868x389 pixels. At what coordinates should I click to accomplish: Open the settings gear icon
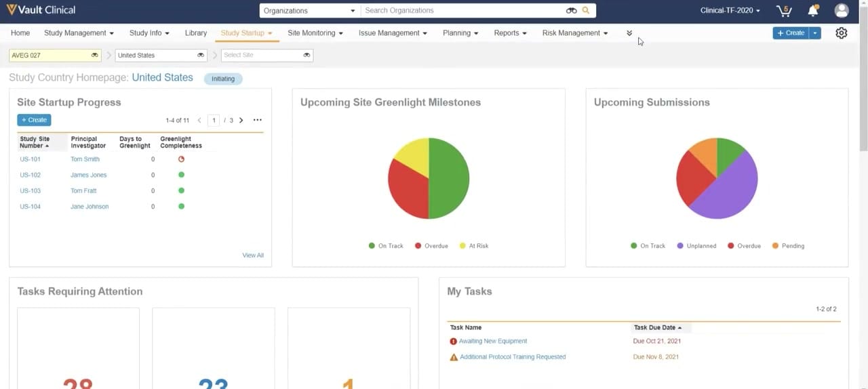pos(842,33)
